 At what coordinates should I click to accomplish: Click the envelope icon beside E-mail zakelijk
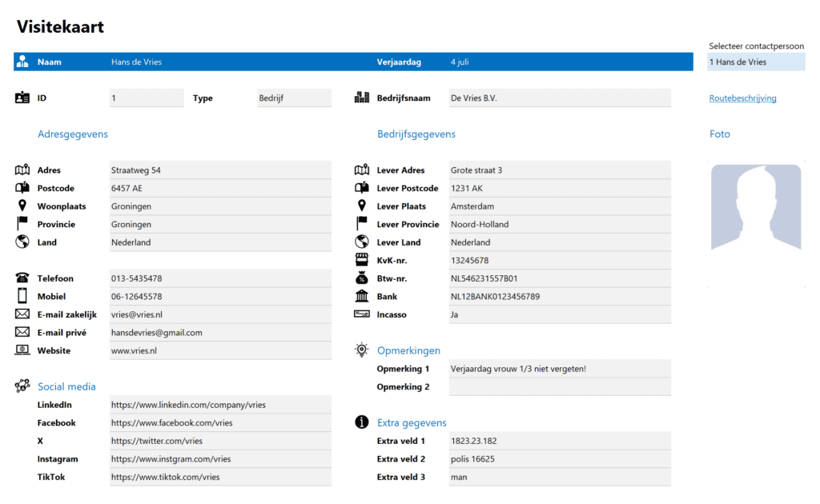(x=21, y=314)
